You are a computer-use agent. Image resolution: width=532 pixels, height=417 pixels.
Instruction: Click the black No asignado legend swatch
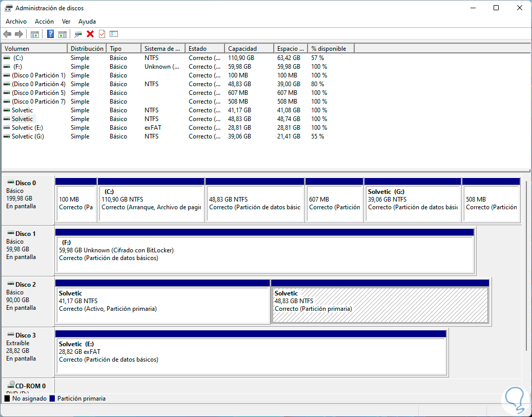7,399
